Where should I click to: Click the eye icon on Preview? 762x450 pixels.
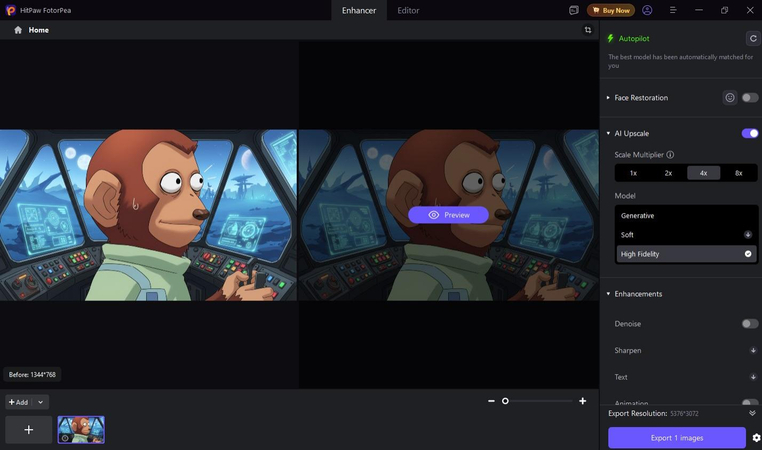click(433, 215)
